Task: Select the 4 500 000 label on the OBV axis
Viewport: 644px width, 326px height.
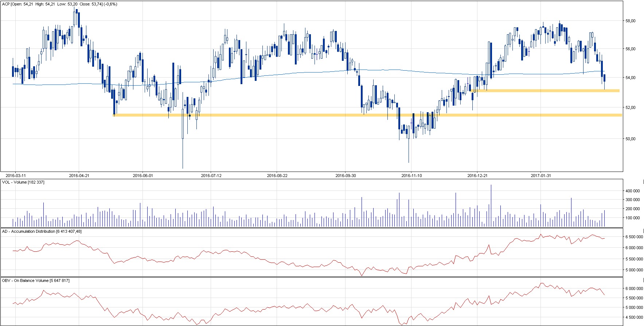Action: 634,317
